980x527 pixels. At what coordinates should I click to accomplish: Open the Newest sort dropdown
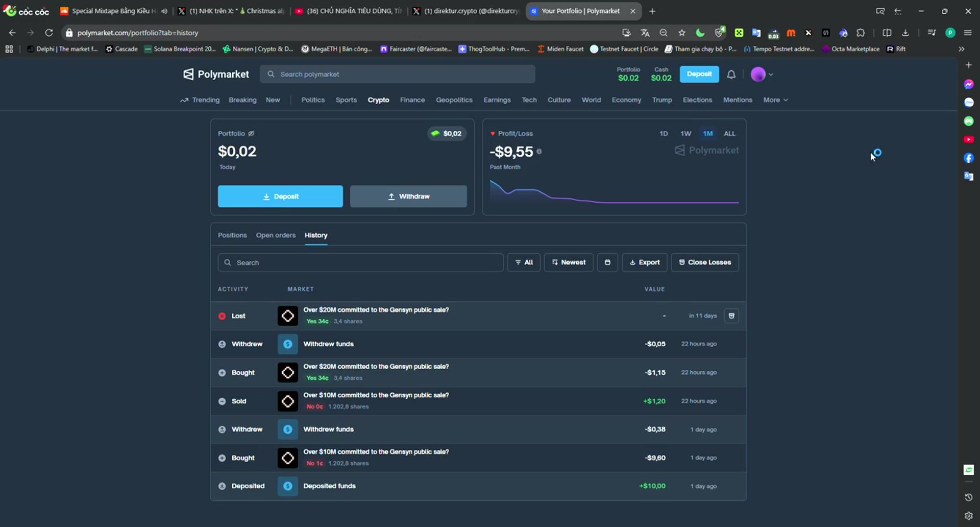(569, 262)
